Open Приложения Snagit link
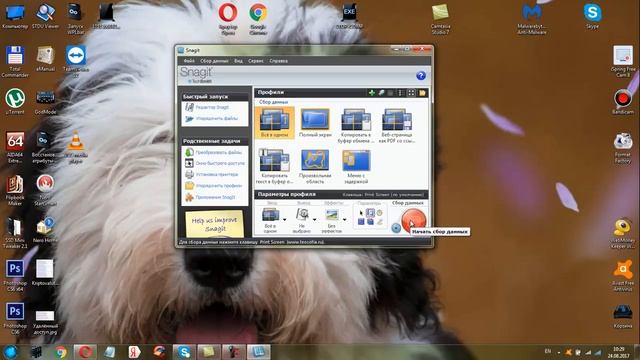This screenshot has height=360, width=640. (x=215, y=197)
